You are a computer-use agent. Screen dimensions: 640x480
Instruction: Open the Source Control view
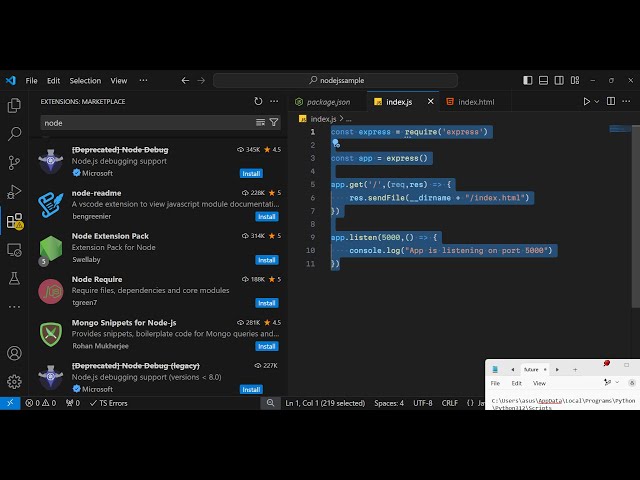tap(14, 162)
